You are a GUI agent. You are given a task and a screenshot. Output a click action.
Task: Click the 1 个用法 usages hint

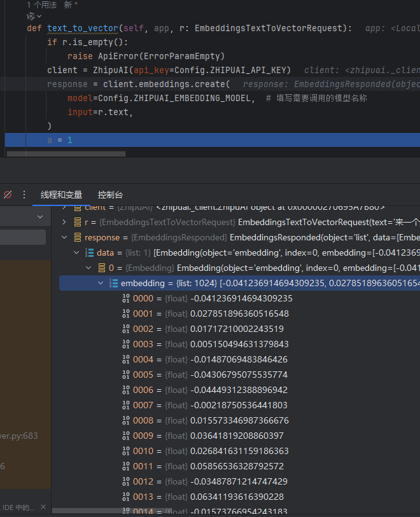point(41,5)
